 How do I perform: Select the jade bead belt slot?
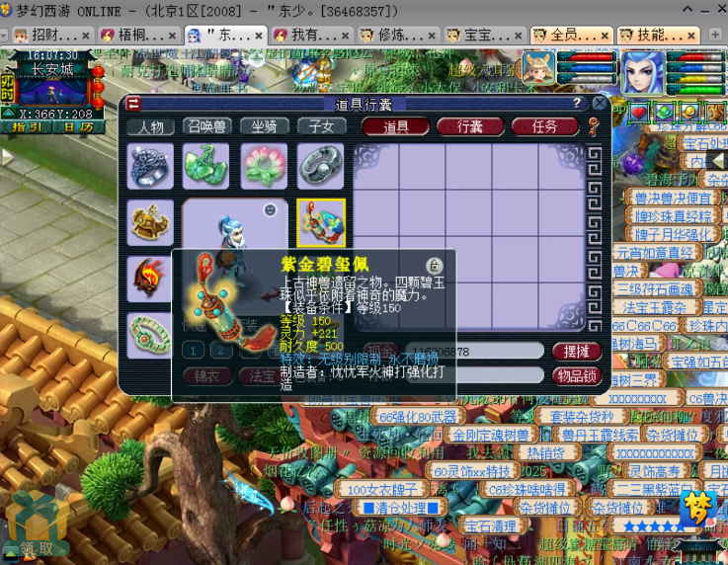(149, 335)
